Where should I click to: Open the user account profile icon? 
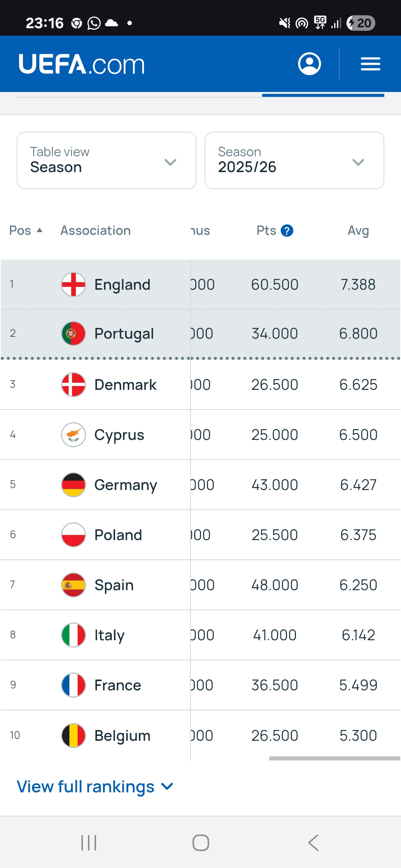click(x=309, y=64)
